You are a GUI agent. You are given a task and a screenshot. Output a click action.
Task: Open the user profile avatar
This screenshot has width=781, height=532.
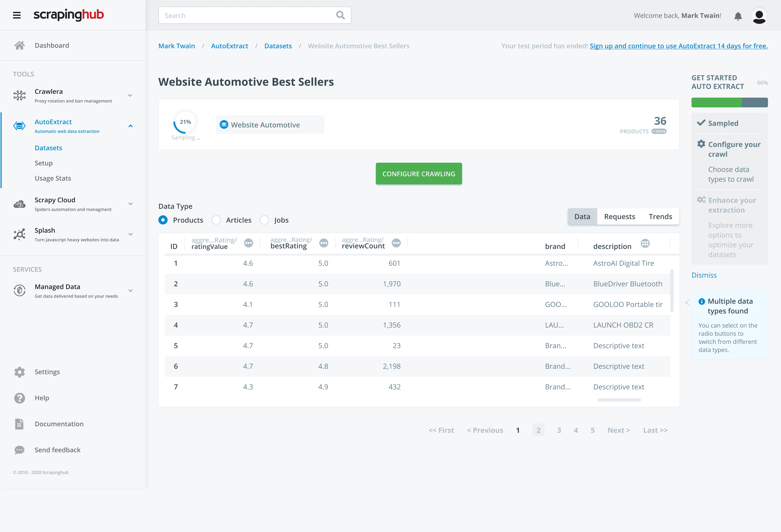759,16
